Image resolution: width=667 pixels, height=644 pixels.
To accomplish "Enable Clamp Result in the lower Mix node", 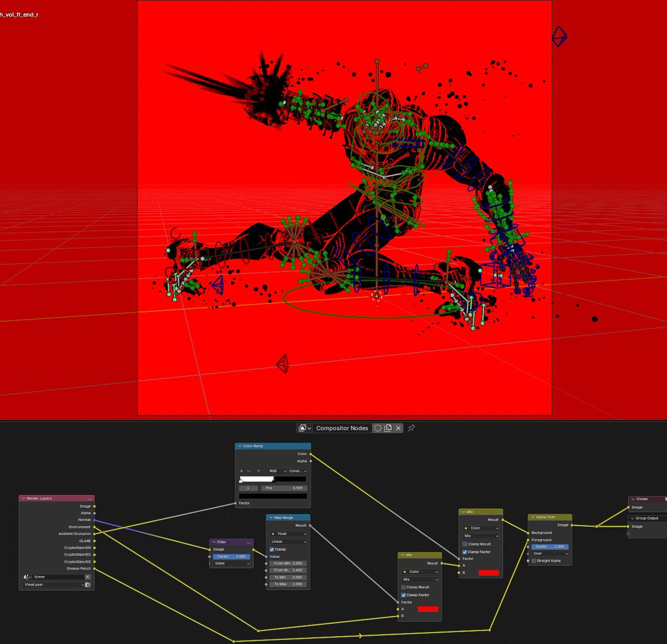I will (x=404, y=587).
